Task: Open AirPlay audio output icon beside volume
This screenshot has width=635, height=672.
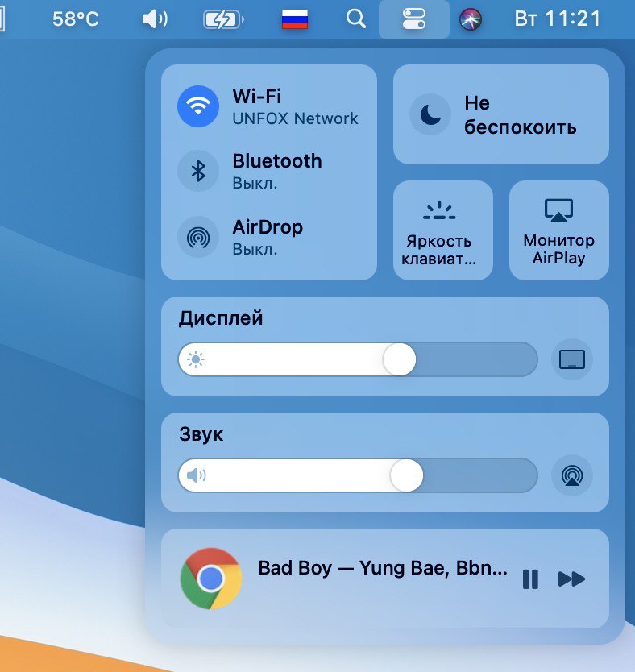Action: 572,475
